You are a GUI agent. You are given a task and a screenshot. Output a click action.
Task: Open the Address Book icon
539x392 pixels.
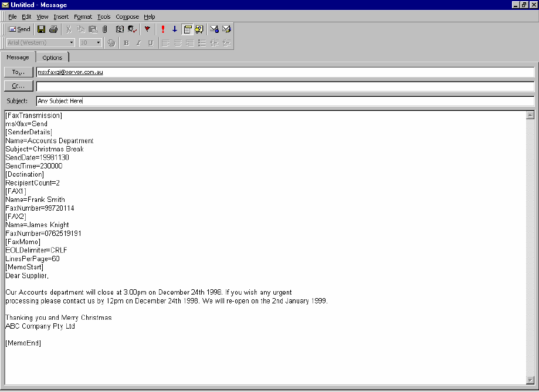click(120, 29)
